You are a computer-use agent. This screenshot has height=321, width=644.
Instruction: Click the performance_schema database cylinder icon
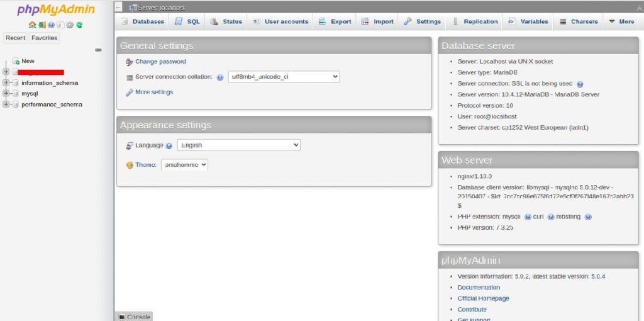(16, 104)
